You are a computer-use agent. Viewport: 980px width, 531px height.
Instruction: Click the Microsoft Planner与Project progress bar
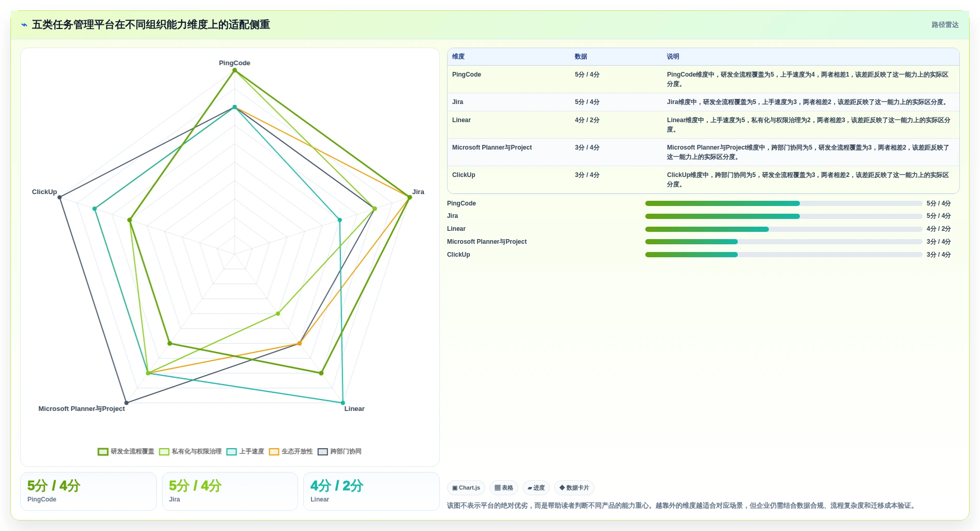(783, 242)
